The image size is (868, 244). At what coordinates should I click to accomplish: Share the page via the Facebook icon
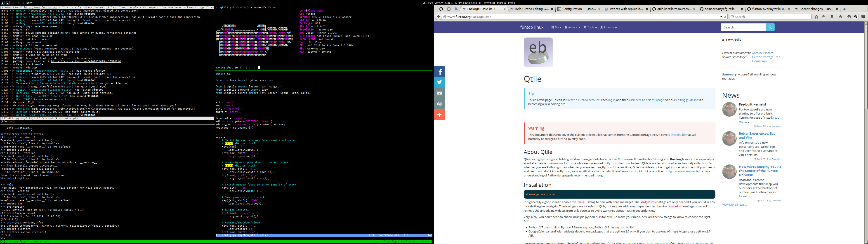(x=439, y=72)
